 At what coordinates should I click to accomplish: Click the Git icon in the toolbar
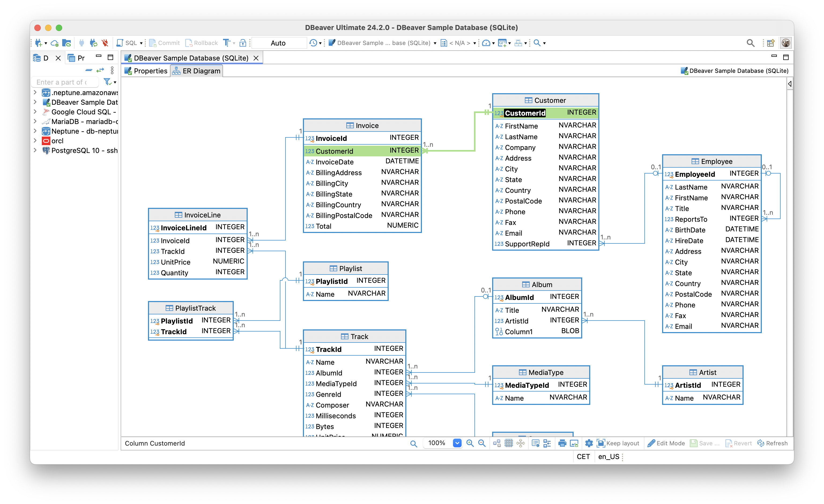pos(502,43)
